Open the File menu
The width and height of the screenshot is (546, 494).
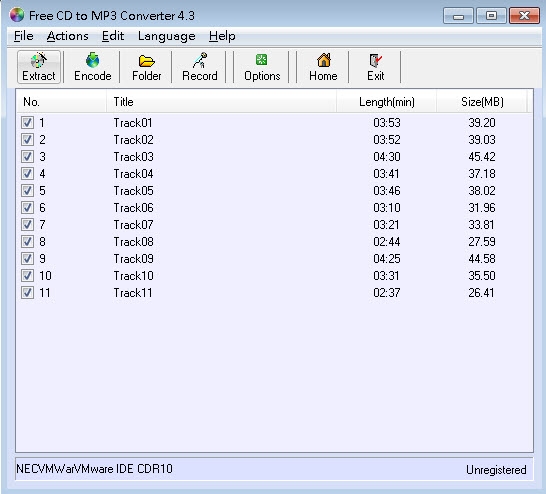[x=24, y=36]
